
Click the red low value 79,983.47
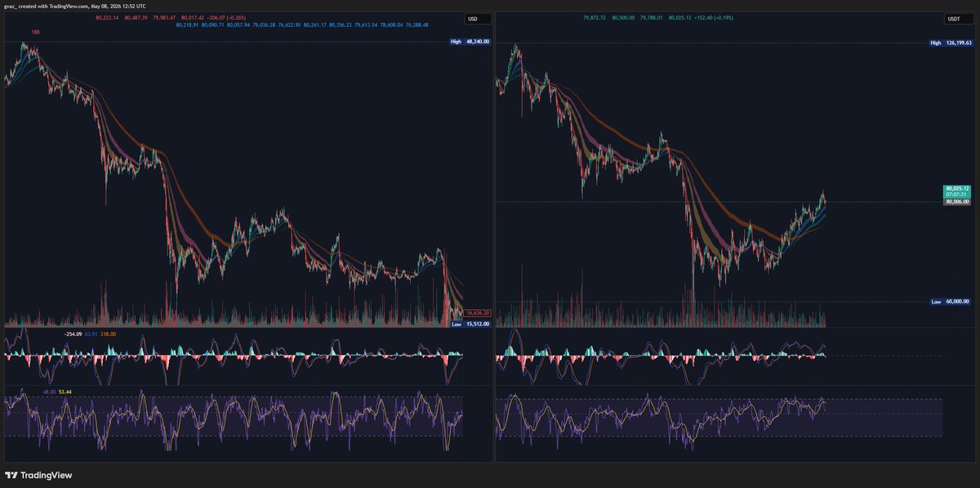tap(164, 17)
